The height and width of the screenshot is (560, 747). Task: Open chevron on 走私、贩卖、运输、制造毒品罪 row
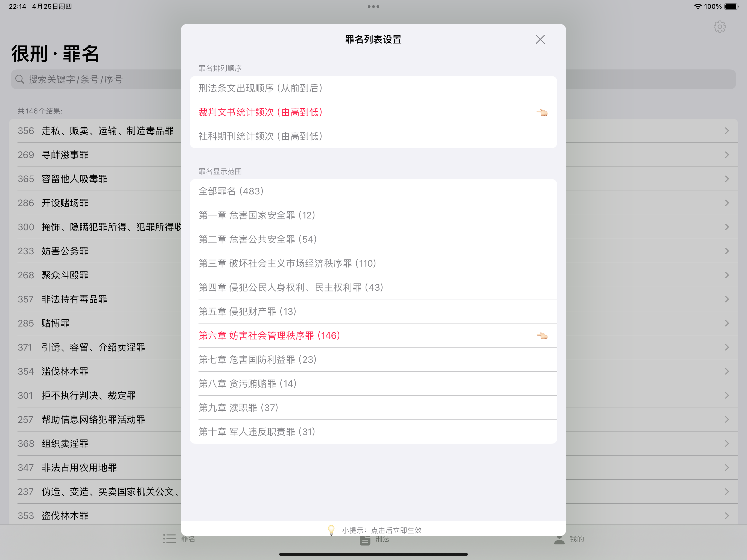(727, 131)
